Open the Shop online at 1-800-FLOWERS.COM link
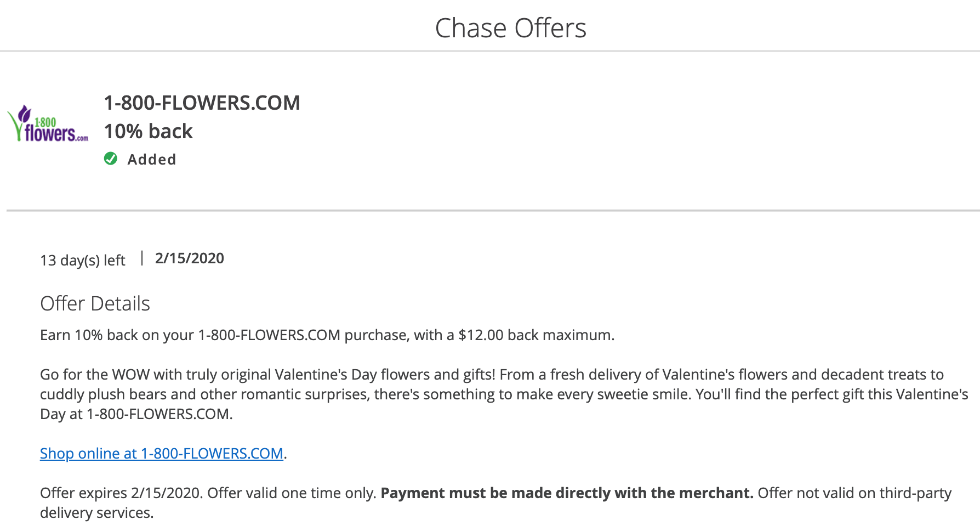Screen dimensions: 980x531 (x=161, y=454)
